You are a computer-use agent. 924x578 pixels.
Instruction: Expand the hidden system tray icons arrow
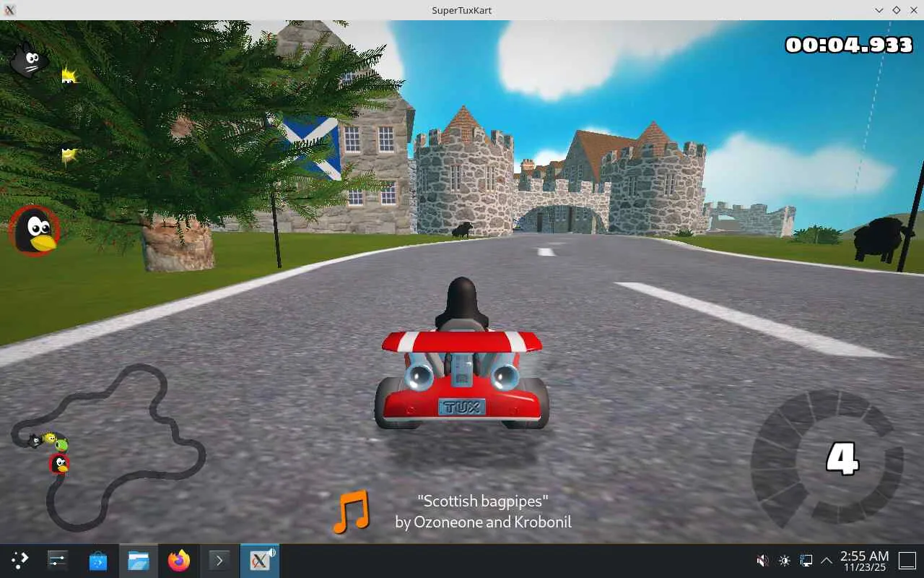tap(827, 561)
